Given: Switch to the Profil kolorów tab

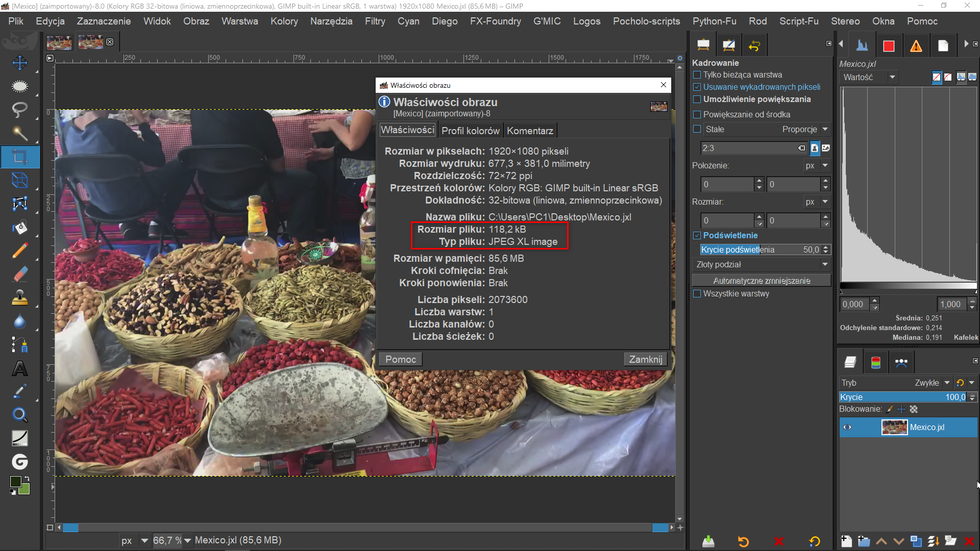Looking at the screenshot, I should pyautogui.click(x=470, y=131).
